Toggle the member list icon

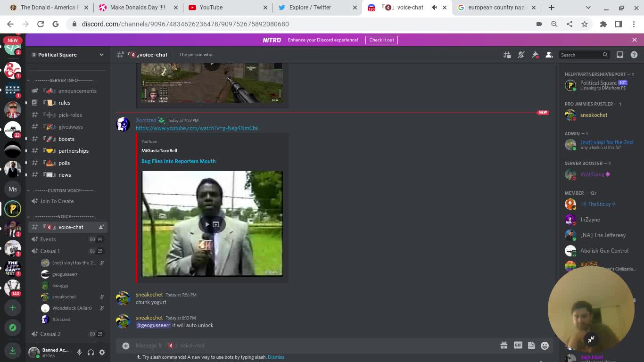click(549, 55)
